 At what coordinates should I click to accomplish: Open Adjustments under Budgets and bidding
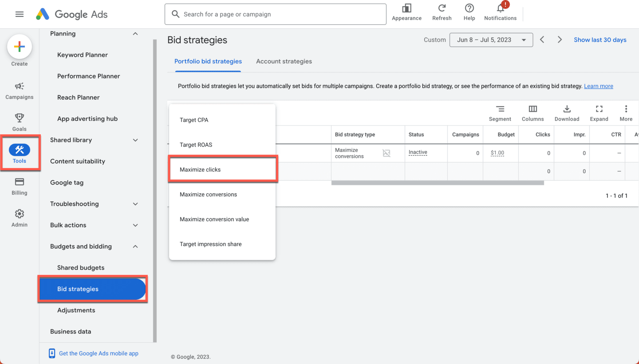pyautogui.click(x=76, y=310)
